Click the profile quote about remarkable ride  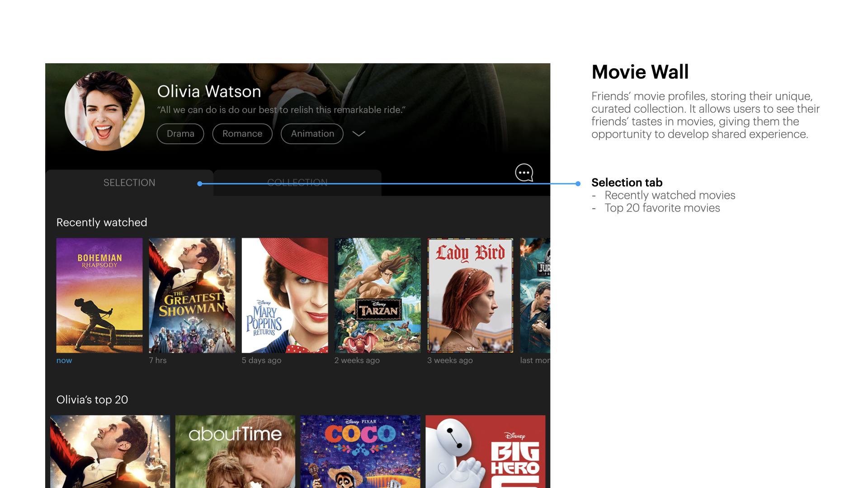click(281, 110)
